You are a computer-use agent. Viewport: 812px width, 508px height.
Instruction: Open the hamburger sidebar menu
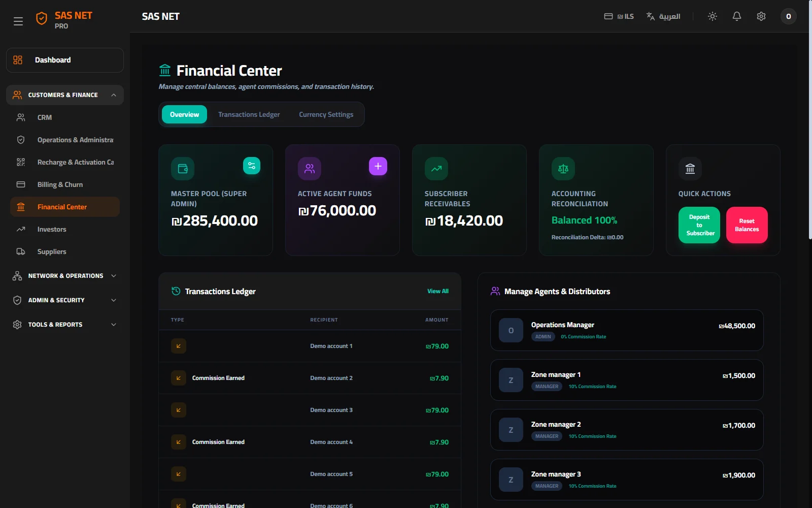point(18,21)
